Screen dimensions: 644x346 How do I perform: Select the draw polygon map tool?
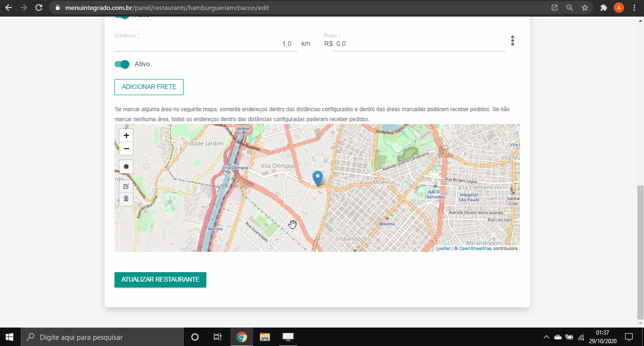[x=126, y=167]
